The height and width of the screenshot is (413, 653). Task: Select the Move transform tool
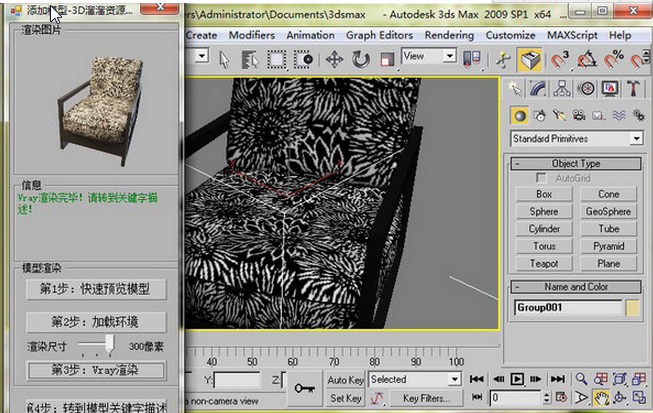(x=334, y=59)
